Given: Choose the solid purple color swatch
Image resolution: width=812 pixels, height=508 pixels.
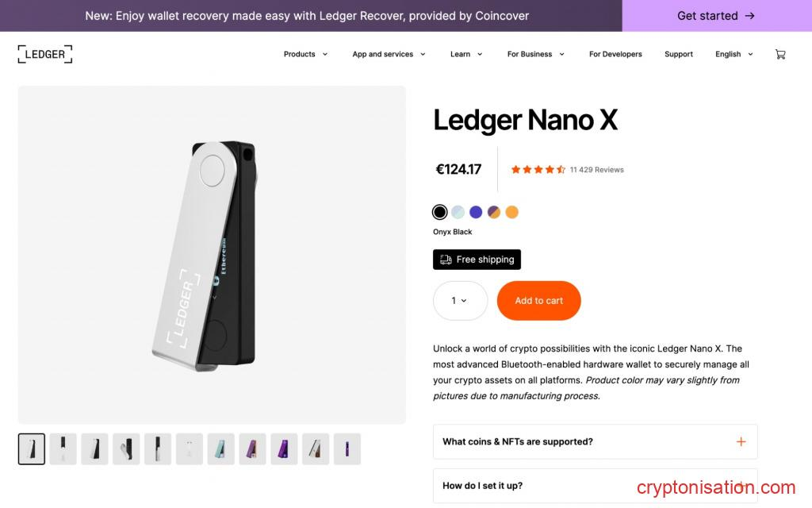Looking at the screenshot, I should 476,212.
